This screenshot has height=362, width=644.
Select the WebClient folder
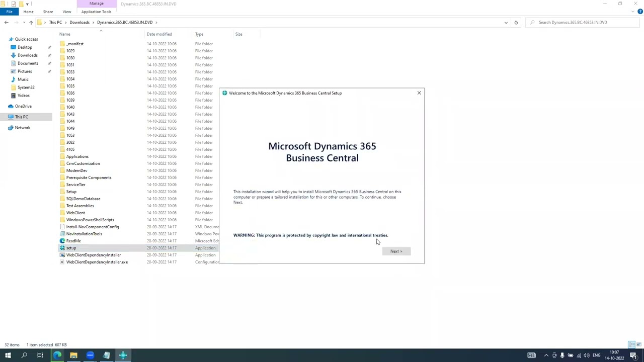point(75,213)
